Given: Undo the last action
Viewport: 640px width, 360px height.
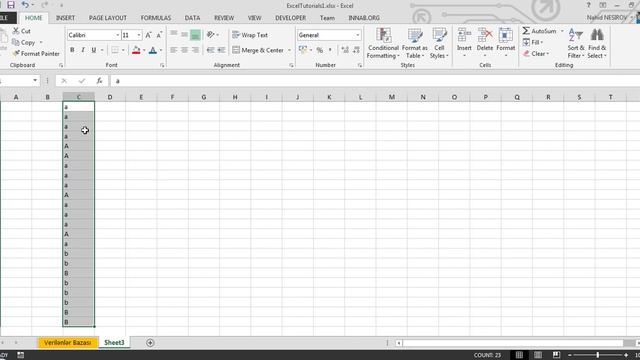Looking at the screenshot, I should pos(25,5).
